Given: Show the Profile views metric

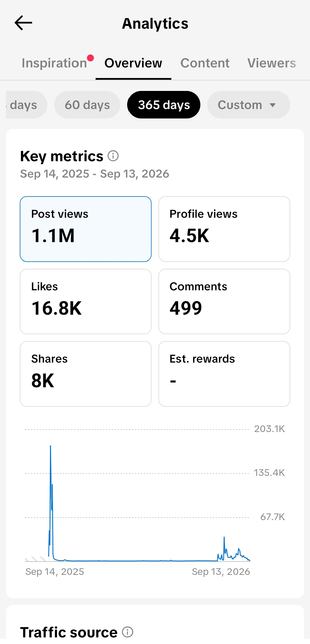Looking at the screenshot, I should tap(224, 229).
